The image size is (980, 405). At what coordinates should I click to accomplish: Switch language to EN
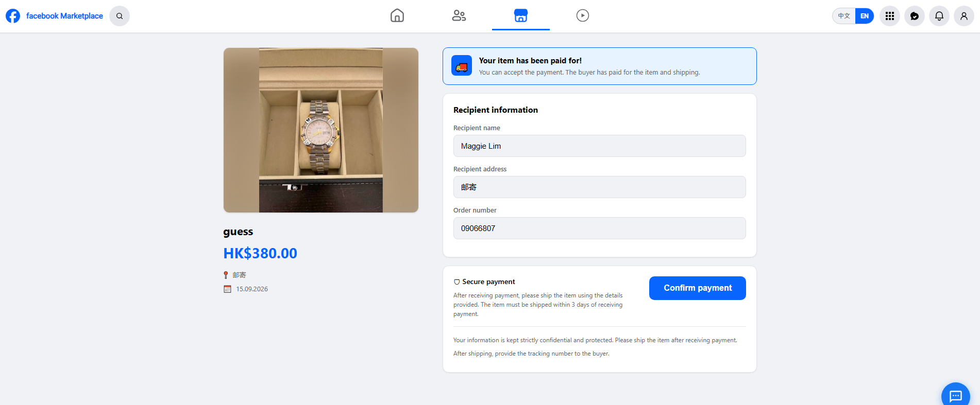point(865,16)
